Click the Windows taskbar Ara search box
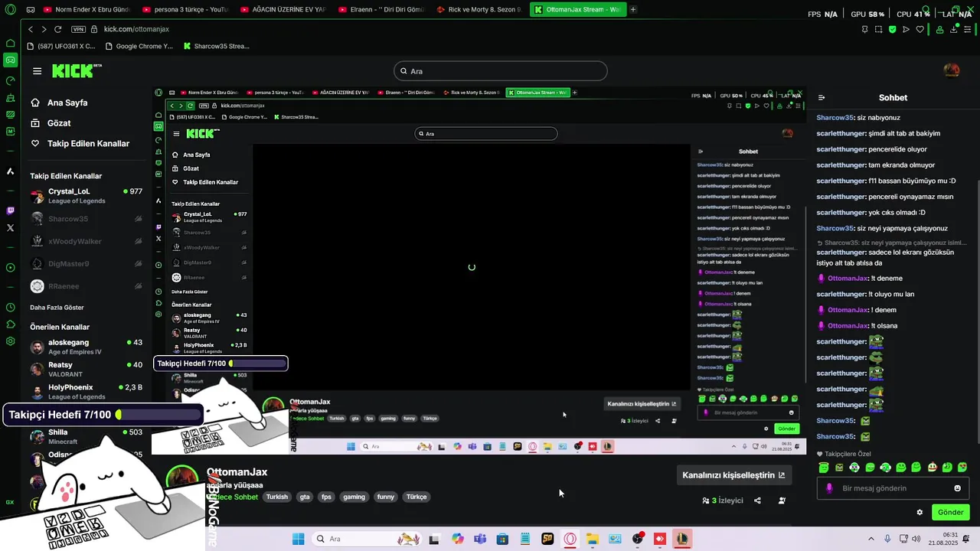The height and width of the screenshot is (551, 980). (367, 539)
